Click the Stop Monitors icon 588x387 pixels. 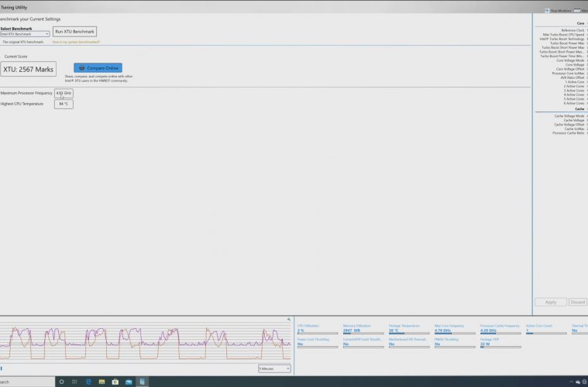(x=547, y=11)
